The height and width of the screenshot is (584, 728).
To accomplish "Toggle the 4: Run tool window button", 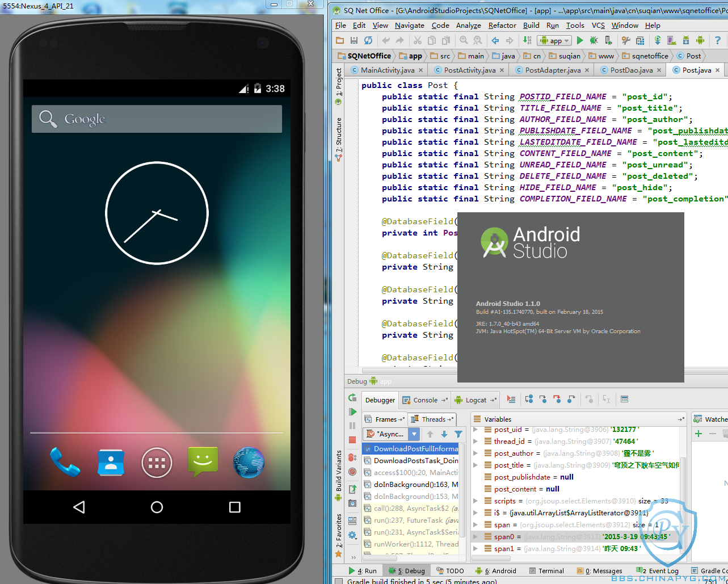I will (x=363, y=571).
